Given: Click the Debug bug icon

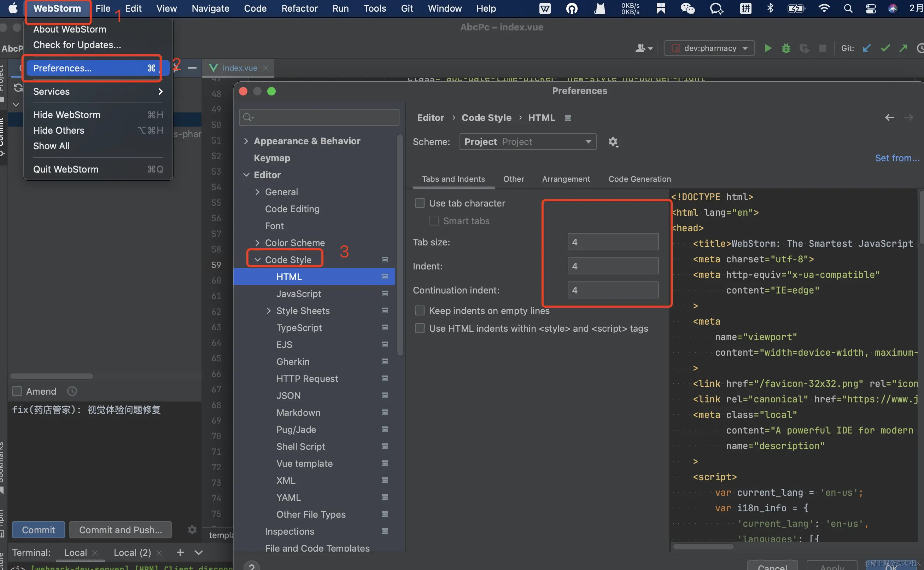Looking at the screenshot, I should coord(786,48).
